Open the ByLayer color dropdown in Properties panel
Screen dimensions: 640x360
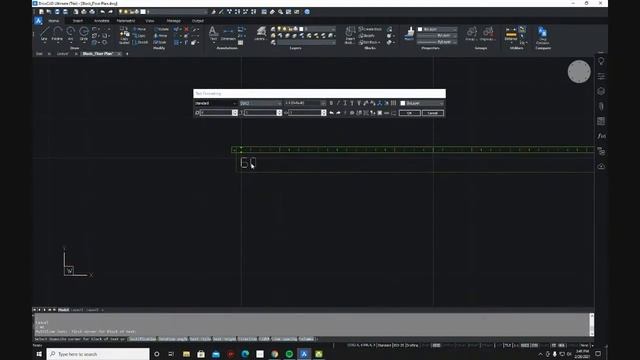point(437,29)
